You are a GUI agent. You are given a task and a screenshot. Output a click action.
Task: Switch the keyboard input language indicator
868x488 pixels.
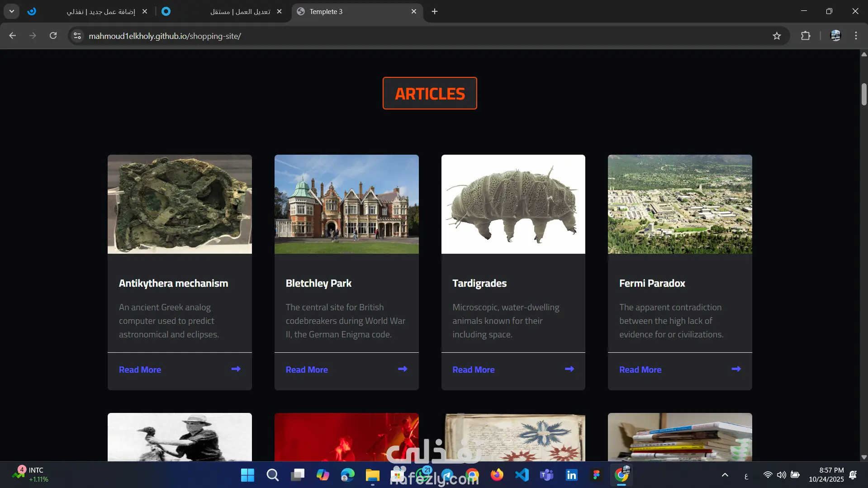[746, 475]
